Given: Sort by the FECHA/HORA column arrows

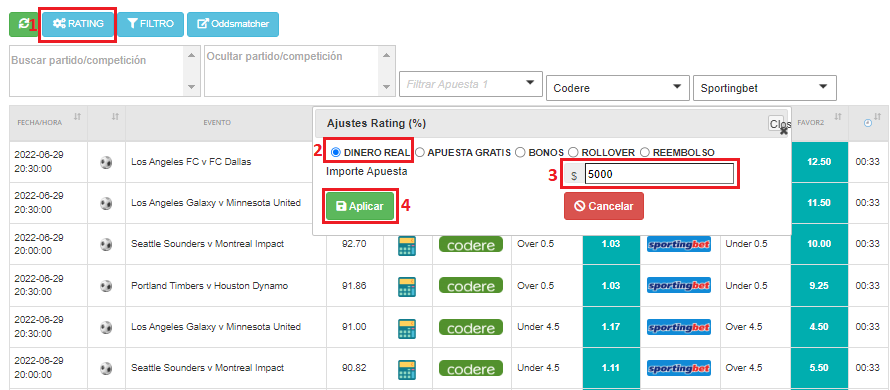Looking at the screenshot, I should 77,116.
